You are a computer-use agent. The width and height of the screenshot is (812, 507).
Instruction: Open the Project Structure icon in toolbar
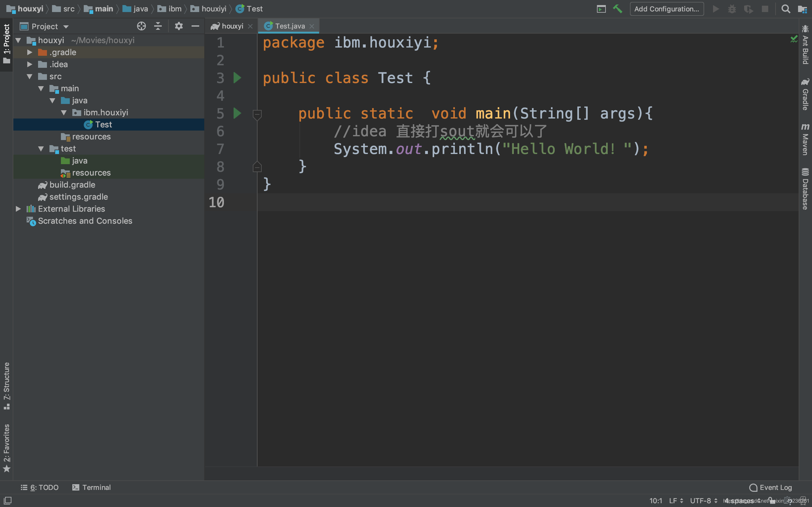click(802, 9)
